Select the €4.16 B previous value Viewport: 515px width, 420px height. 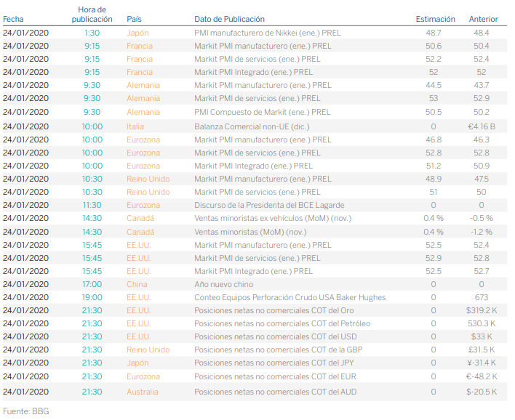click(x=482, y=126)
